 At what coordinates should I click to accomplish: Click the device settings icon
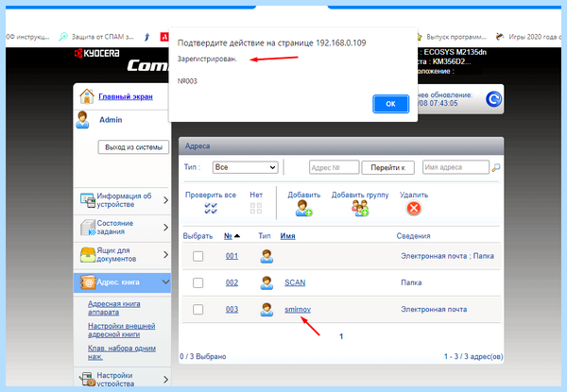[x=88, y=379]
